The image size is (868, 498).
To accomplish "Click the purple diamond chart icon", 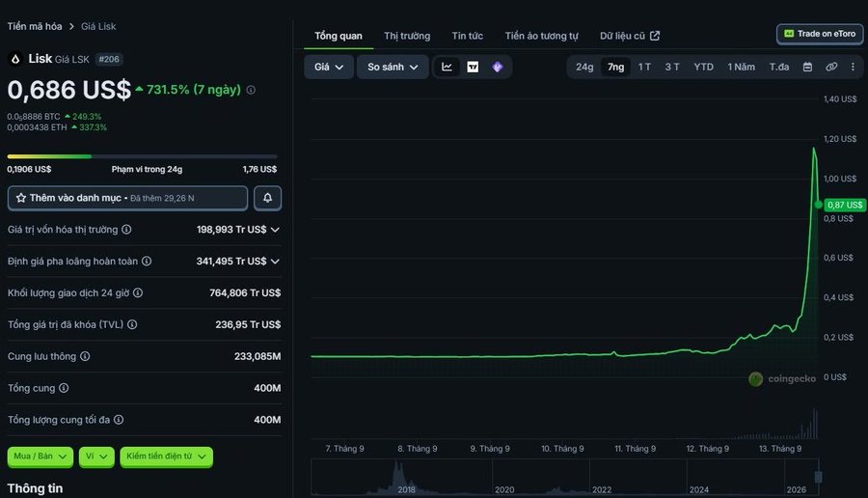I will point(497,67).
